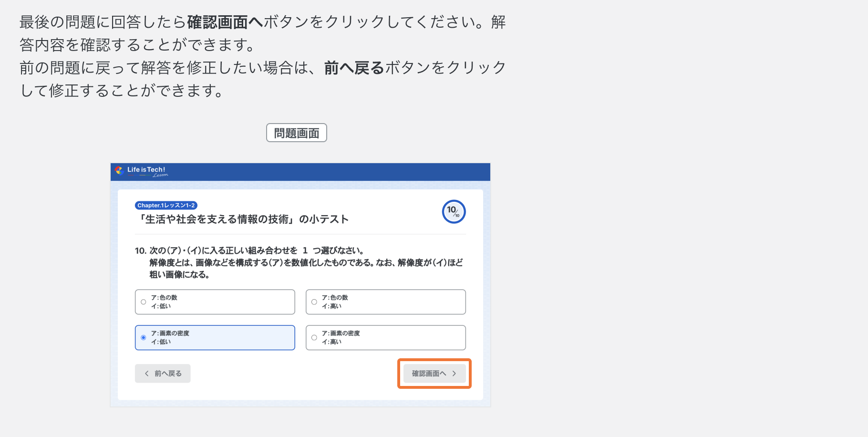
Task: Expand the 前へ戻る navigation control
Action: (162, 373)
